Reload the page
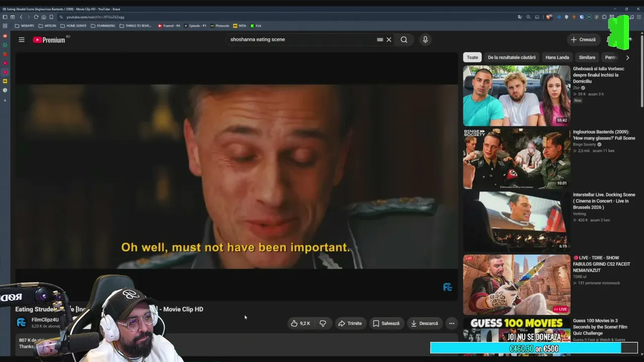The image size is (644, 362). pos(36,17)
